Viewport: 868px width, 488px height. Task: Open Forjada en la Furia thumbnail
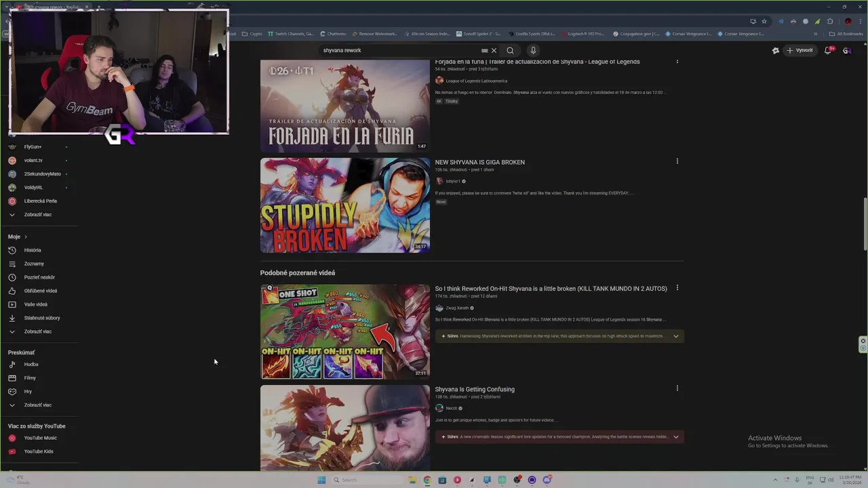pyautogui.click(x=344, y=105)
